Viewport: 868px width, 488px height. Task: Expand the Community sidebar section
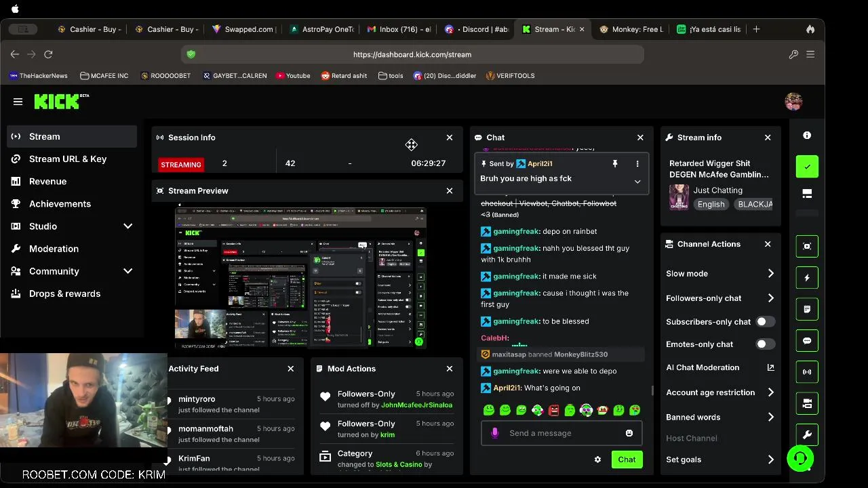click(x=127, y=271)
